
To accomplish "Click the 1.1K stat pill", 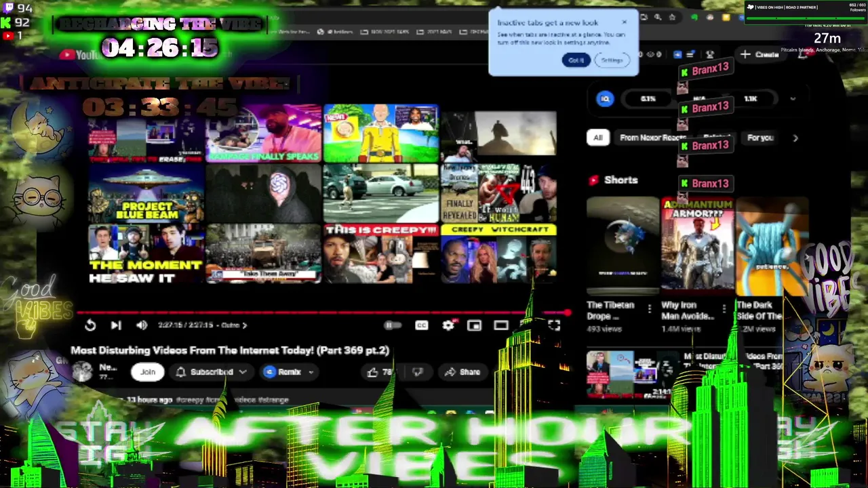I will (751, 99).
